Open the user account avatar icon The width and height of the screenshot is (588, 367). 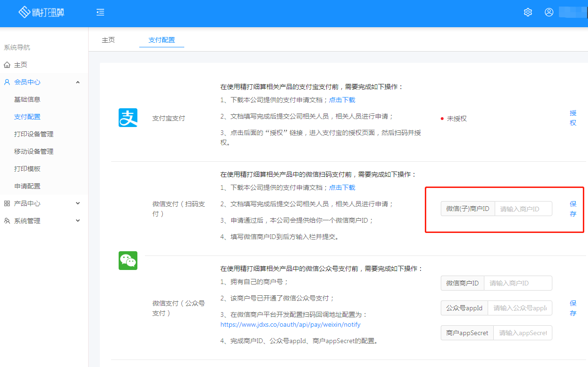549,12
